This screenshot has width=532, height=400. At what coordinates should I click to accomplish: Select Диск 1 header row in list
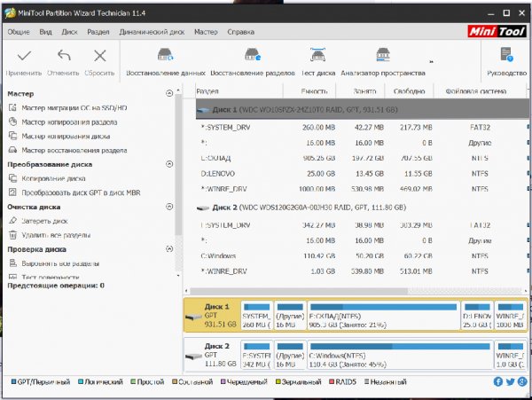click(363, 110)
